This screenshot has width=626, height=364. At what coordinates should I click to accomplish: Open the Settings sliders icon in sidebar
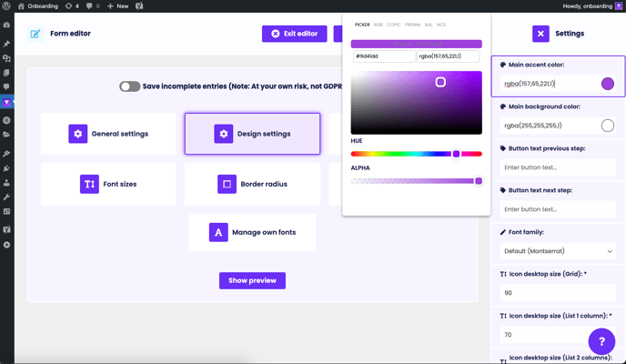tap(6, 211)
